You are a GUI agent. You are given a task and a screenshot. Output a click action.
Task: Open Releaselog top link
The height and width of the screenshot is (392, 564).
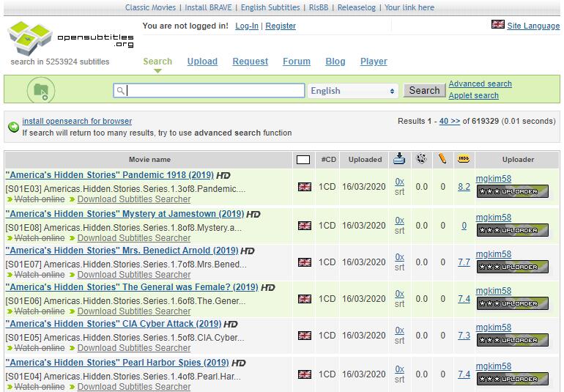click(x=357, y=7)
